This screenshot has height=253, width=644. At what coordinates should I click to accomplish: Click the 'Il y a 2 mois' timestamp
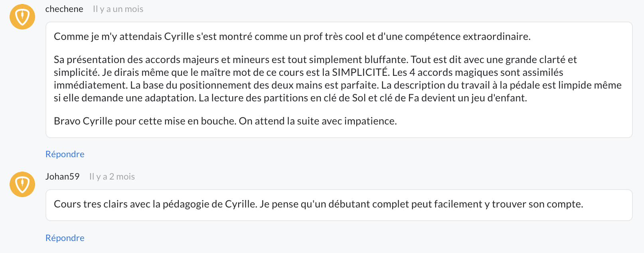[112, 177]
